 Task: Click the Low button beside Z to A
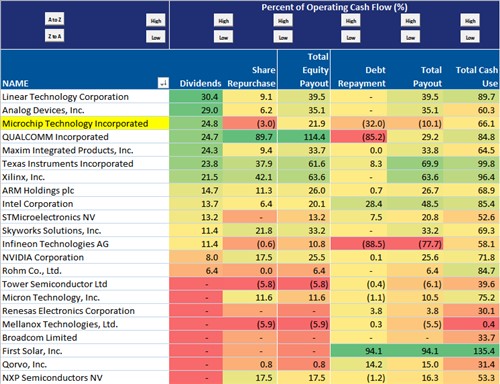coord(156,37)
